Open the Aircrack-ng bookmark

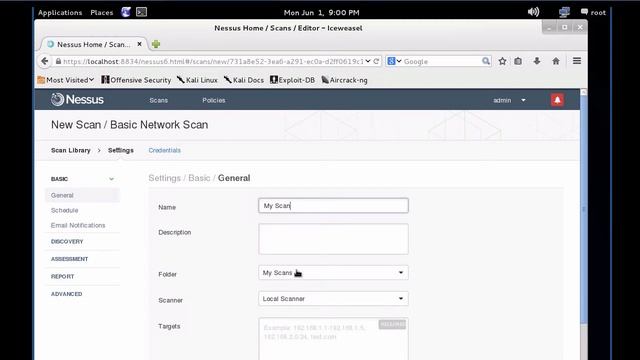pos(344,80)
